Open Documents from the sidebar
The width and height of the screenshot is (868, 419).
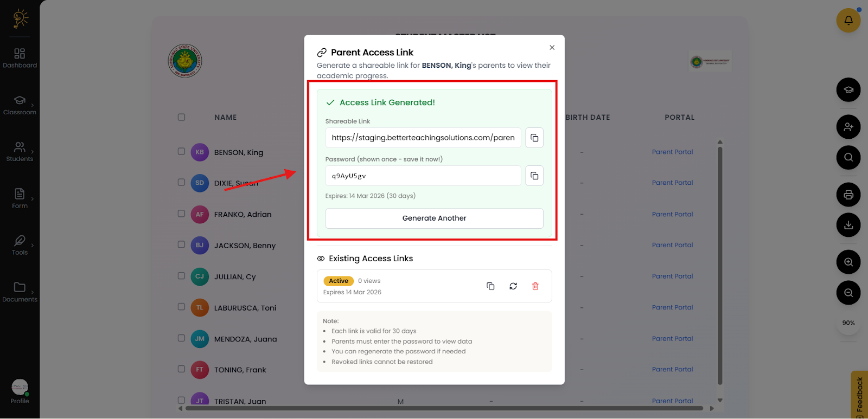click(20, 292)
